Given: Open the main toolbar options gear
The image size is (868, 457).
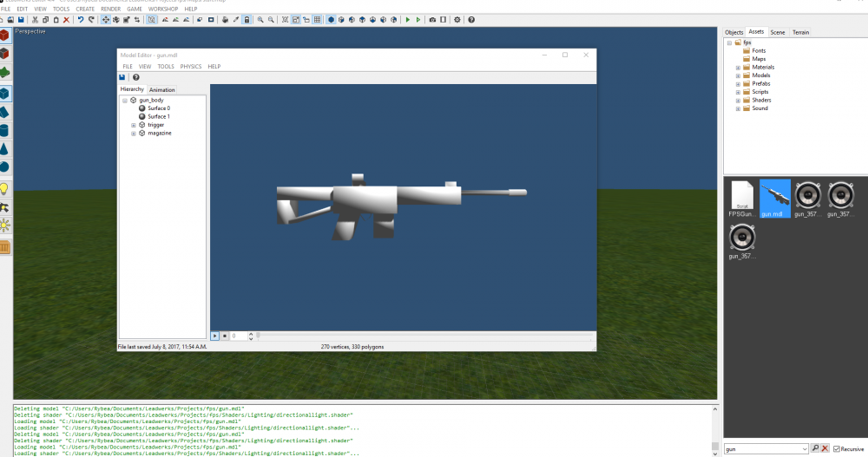Looking at the screenshot, I should (x=457, y=19).
